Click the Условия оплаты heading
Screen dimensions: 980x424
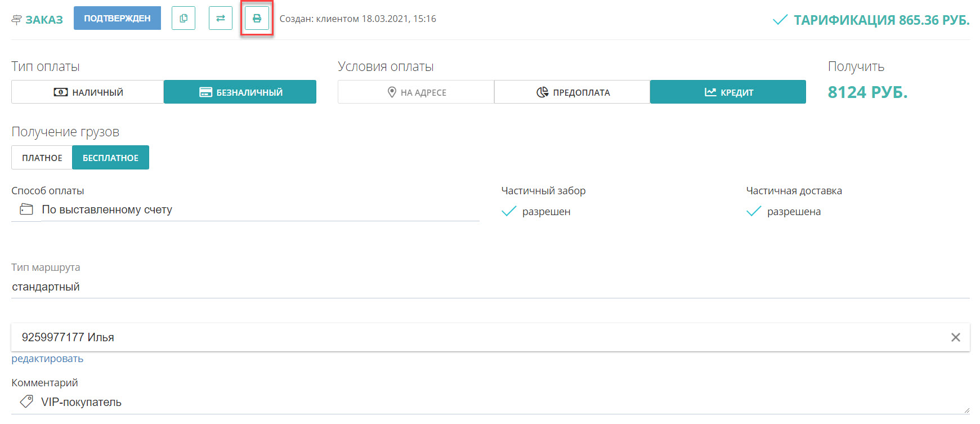coord(386,66)
